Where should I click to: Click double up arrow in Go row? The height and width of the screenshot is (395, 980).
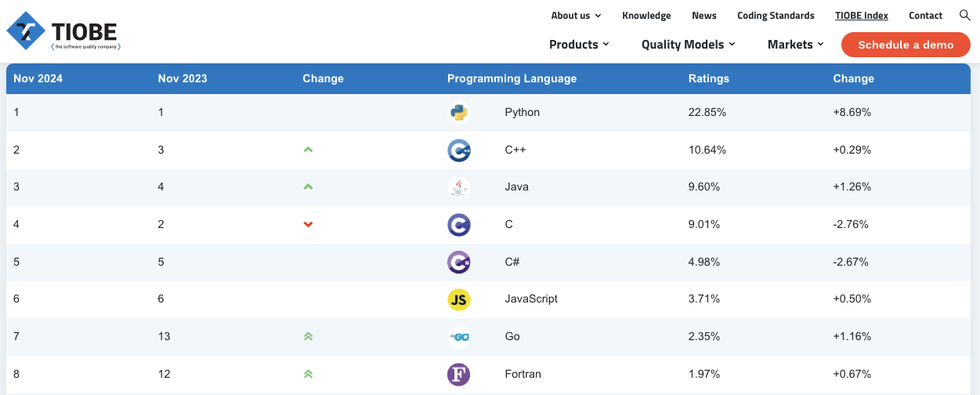(x=308, y=336)
